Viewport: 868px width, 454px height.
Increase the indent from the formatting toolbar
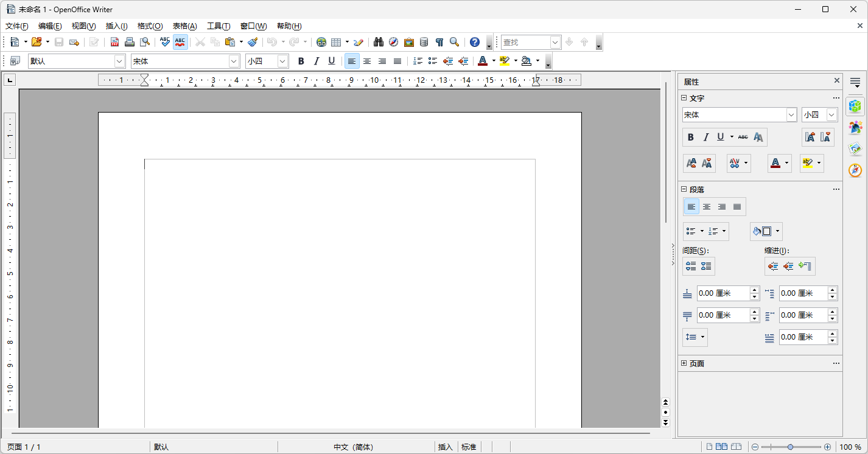(x=464, y=61)
